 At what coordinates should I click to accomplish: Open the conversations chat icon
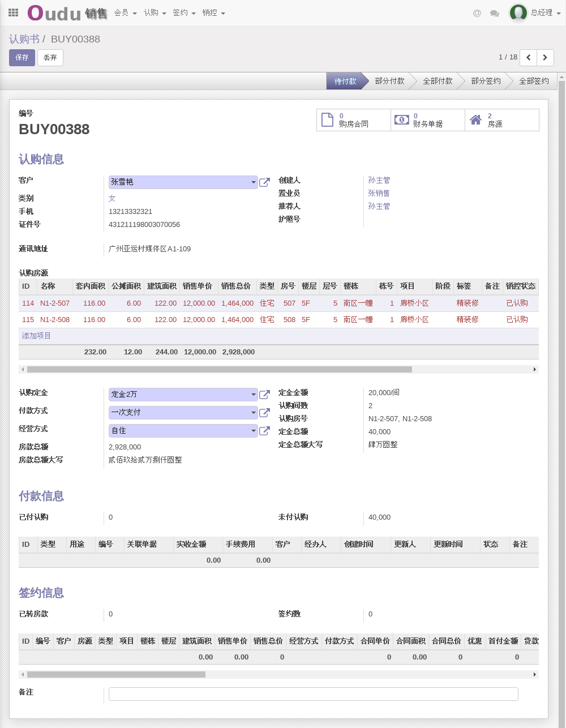pos(495,13)
